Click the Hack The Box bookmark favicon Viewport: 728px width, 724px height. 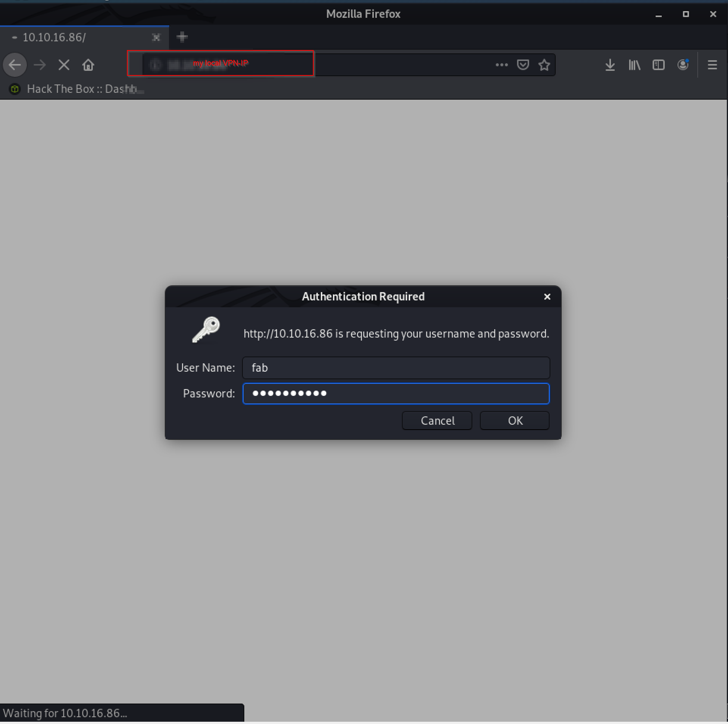(x=15, y=89)
